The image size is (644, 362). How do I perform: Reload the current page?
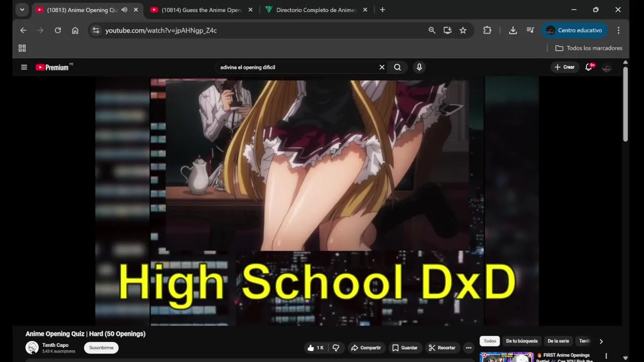(58, 30)
